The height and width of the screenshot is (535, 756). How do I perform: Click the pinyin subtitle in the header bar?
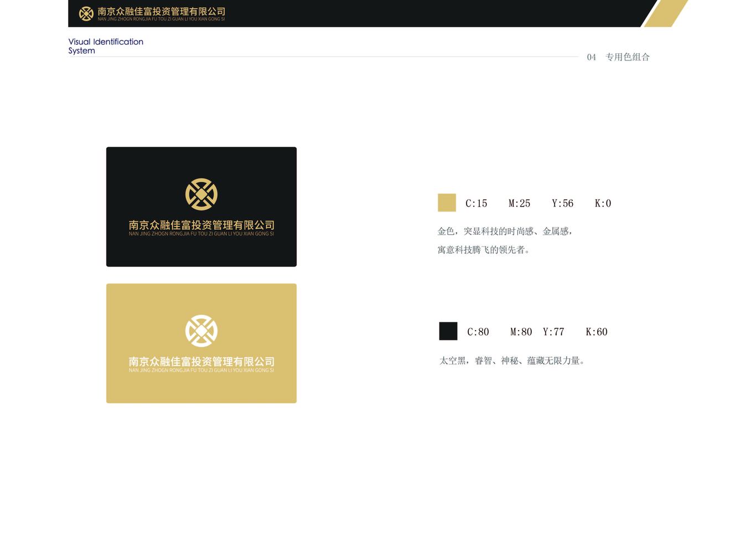161,19
